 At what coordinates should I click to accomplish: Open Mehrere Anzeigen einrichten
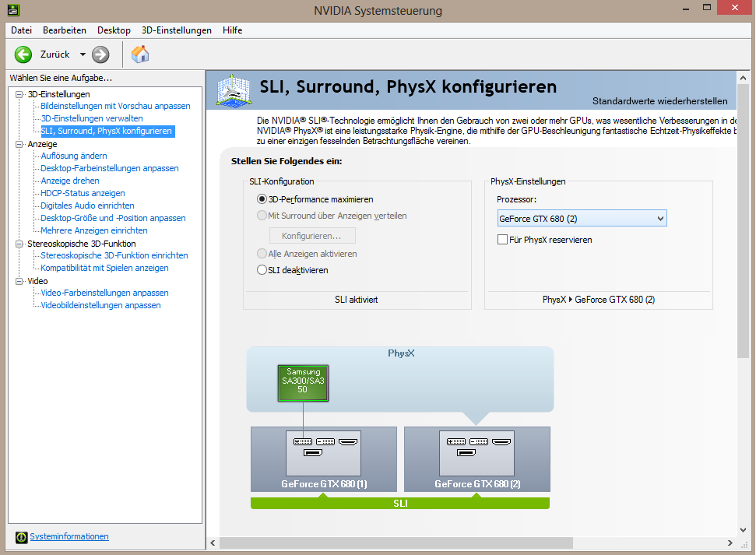coord(94,231)
